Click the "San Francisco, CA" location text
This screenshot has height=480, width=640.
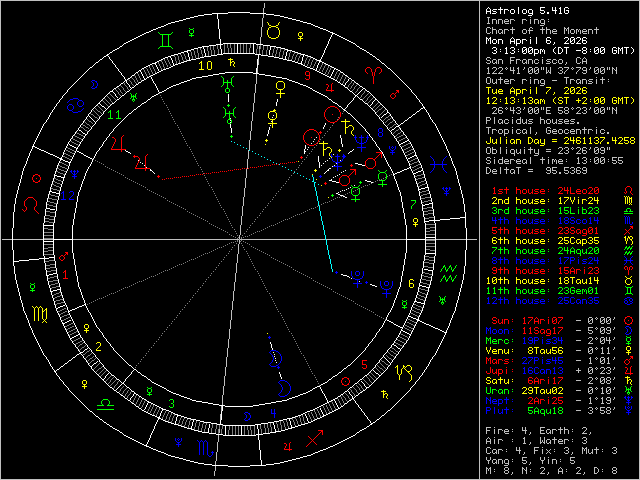click(x=537, y=60)
